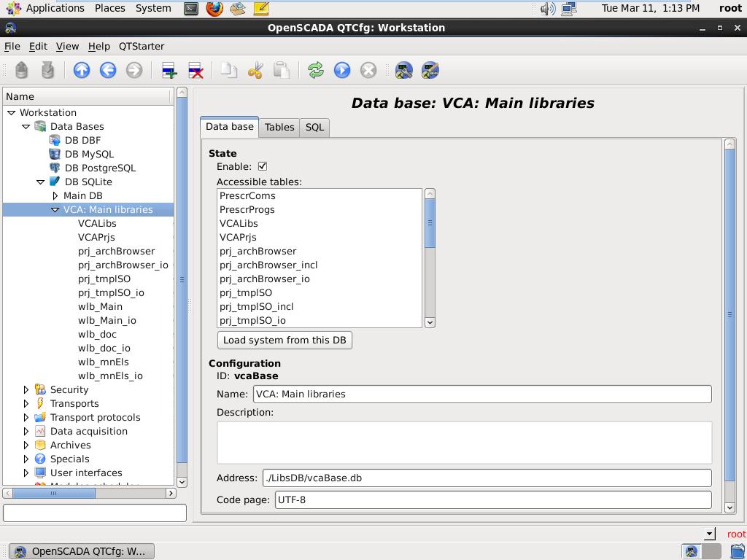Expand the Archives tree node
The image size is (747, 560).
click(x=26, y=445)
